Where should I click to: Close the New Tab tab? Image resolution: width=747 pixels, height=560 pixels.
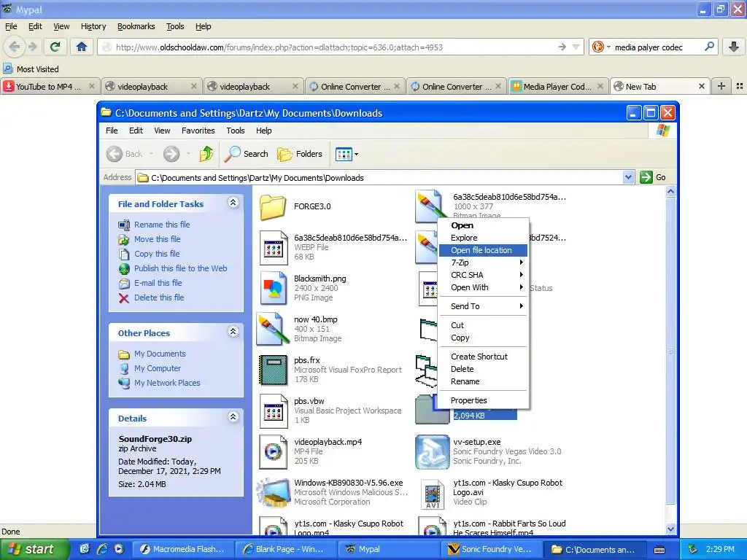coord(701,86)
